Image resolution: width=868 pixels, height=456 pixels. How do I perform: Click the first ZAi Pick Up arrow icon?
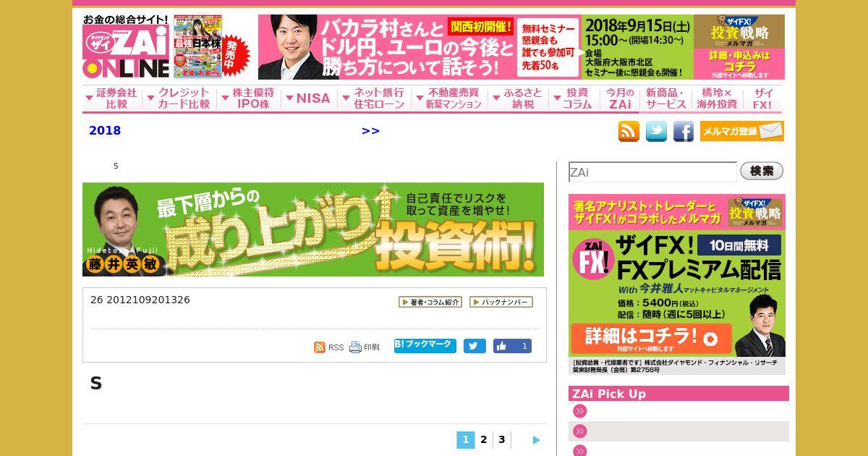pyautogui.click(x=579, y=411)
